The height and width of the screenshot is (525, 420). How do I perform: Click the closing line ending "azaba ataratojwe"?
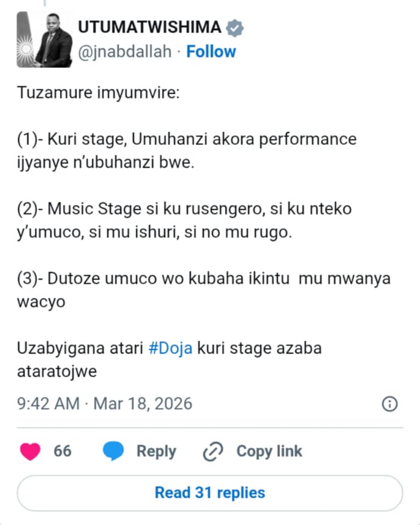click(168, 360)
